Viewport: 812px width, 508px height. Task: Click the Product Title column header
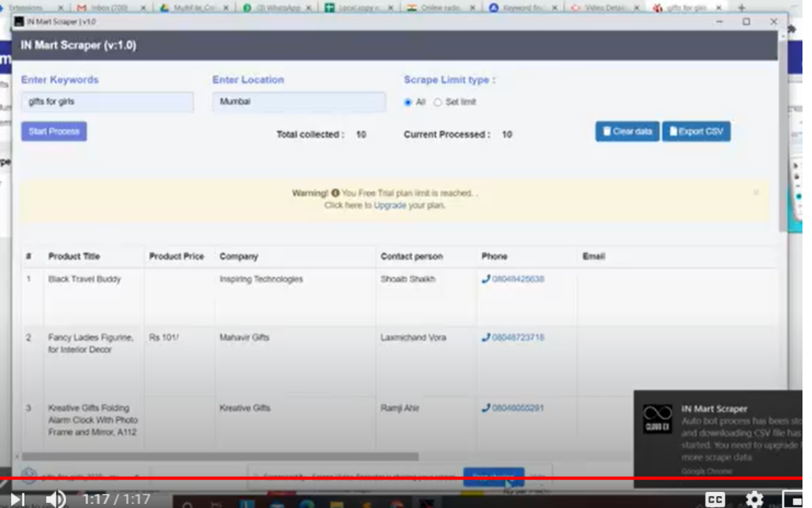(x=74, y=257)
